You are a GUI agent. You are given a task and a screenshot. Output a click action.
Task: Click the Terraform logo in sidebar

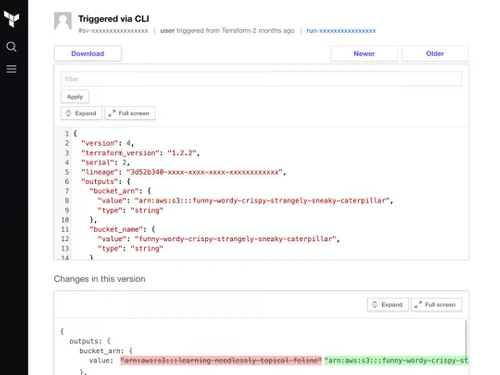(x=11, y=19)
